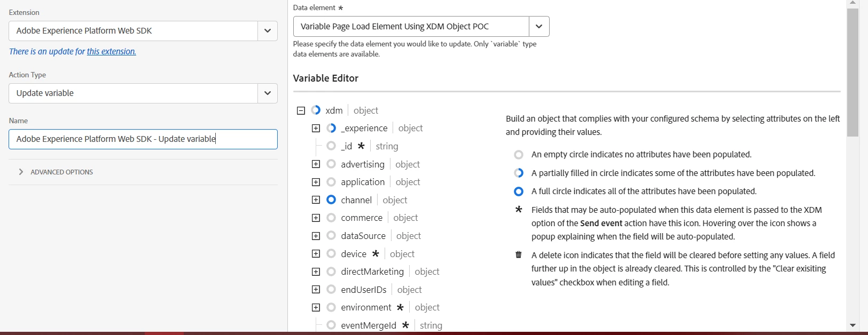Image resolution: width=868 pixels, height=335 pixels.
Task: Click the empty circle beside environment
Action: (331, 307)
